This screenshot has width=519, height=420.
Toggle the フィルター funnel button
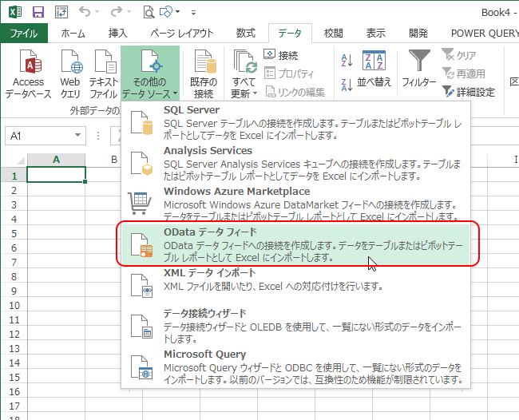[419, 69]
